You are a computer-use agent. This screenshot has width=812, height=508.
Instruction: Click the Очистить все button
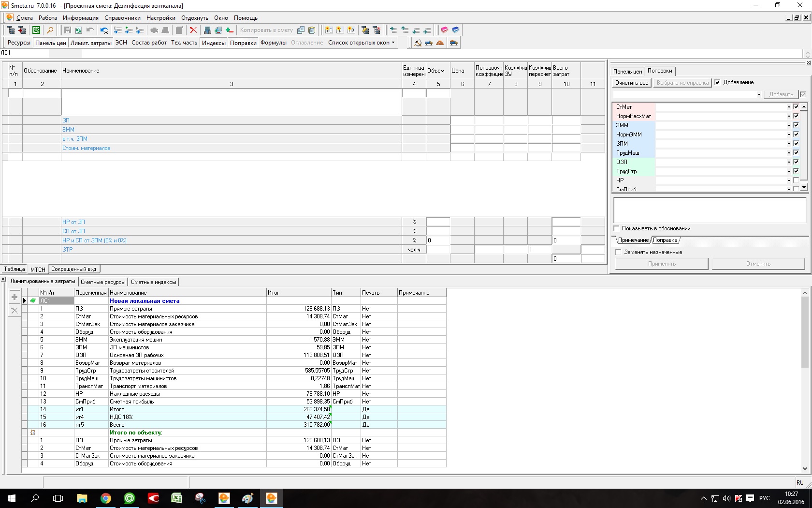pyautogui.click(x=632, y=83)
